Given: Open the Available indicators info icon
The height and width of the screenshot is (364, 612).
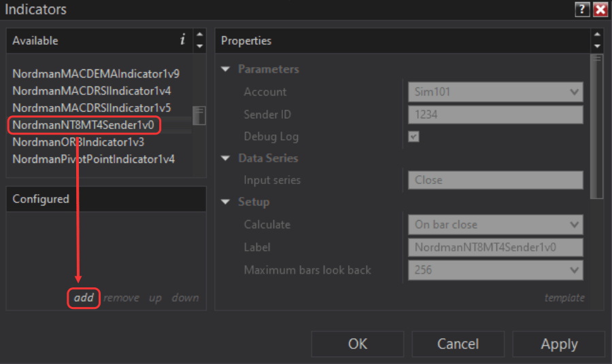Looking at the screenshot, I should pyautogui.click(x=182, y=40).
